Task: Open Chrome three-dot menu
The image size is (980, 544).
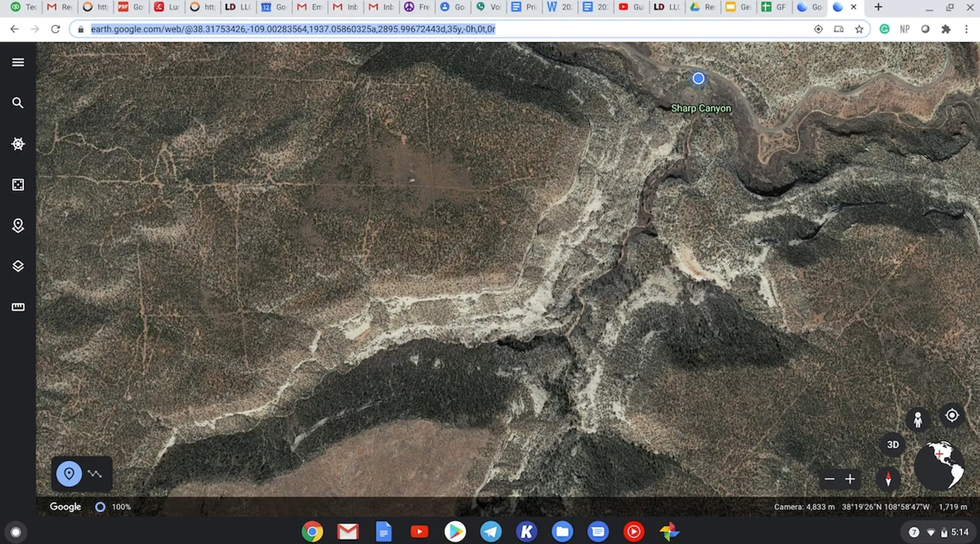Action: [966, 29]
